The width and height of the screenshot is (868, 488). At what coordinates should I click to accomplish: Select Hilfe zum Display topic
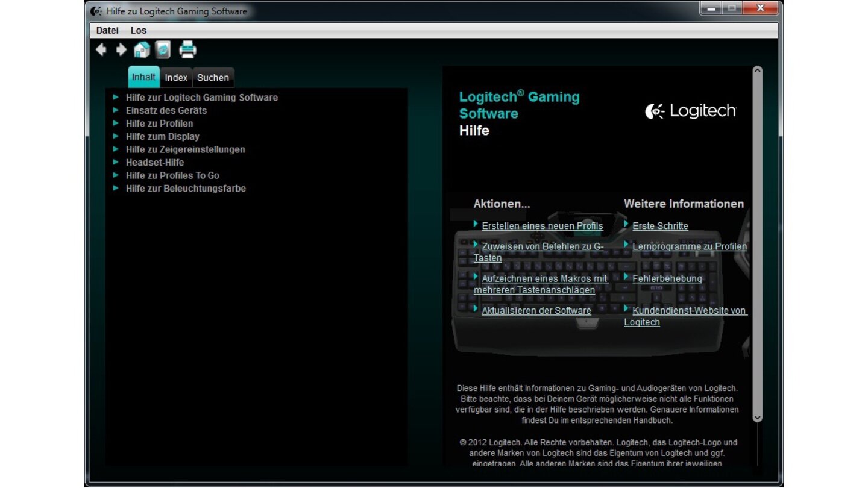pyautogui.click(x=163, y=137)
